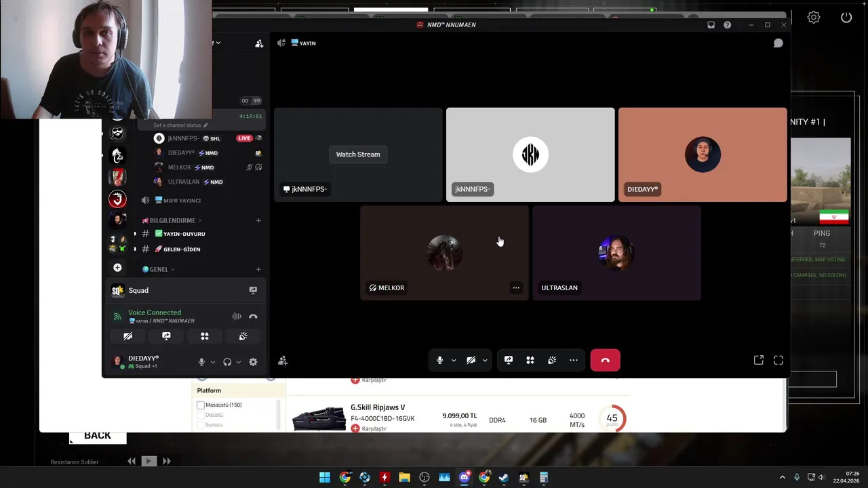
Task: Expand input device arrow beside user mic
Action: (x=212, y=362)
